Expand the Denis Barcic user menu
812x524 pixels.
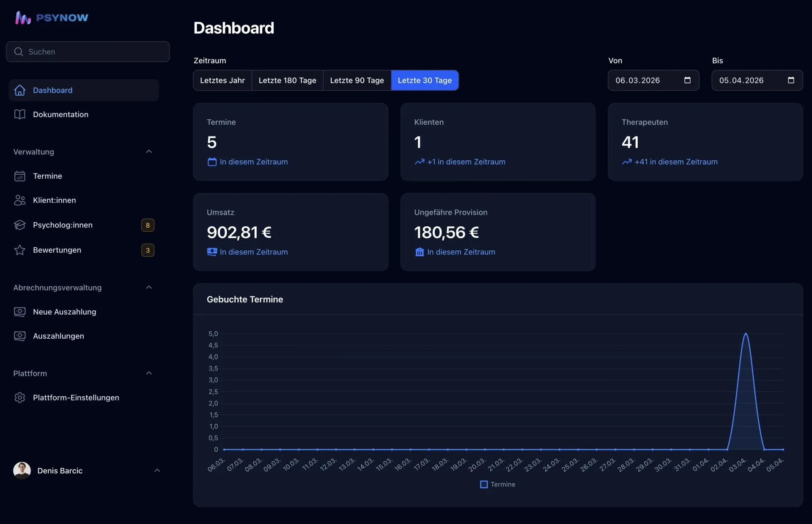[x=157, y=470]
